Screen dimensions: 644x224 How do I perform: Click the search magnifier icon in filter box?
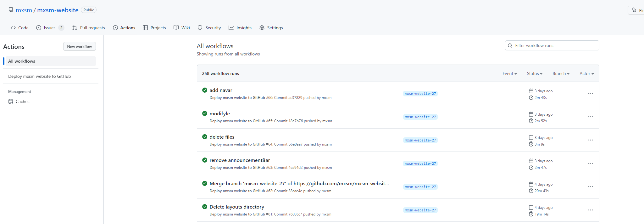pyautogui.click(x=510, y=46)
